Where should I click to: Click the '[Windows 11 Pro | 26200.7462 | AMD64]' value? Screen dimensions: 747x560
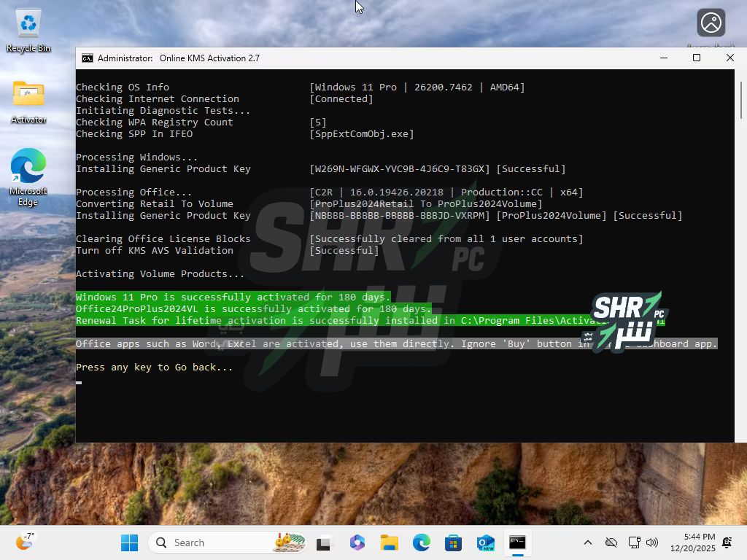click(x=417, y=87)
